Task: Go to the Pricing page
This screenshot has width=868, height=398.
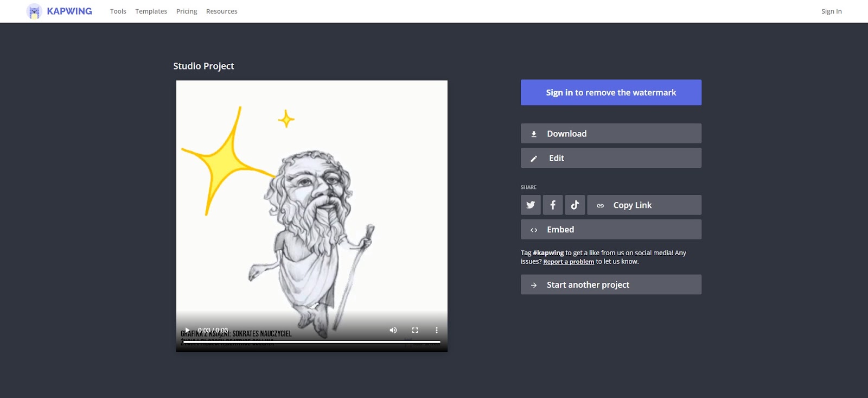Action: (x=187, y=11)
